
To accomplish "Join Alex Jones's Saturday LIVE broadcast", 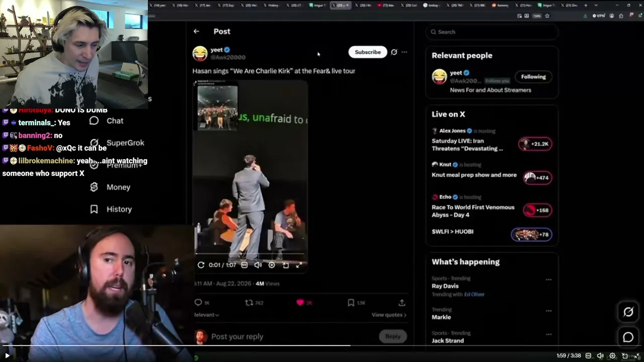I will pos(467,144).
